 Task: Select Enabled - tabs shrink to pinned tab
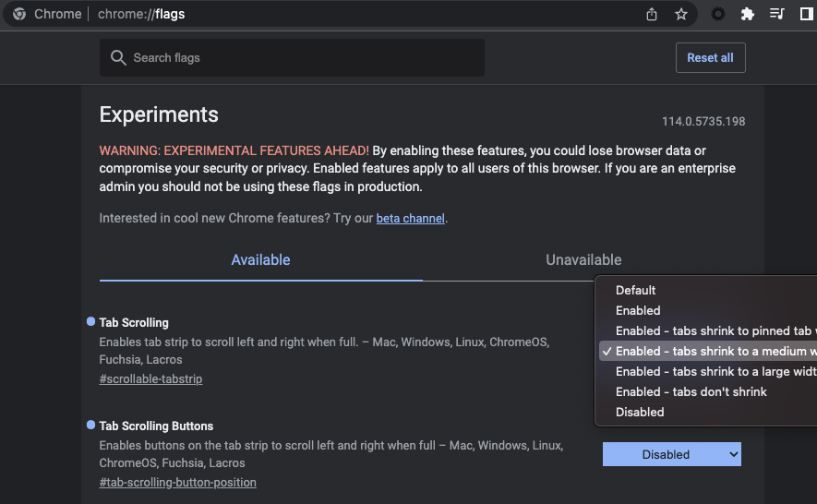709,331
